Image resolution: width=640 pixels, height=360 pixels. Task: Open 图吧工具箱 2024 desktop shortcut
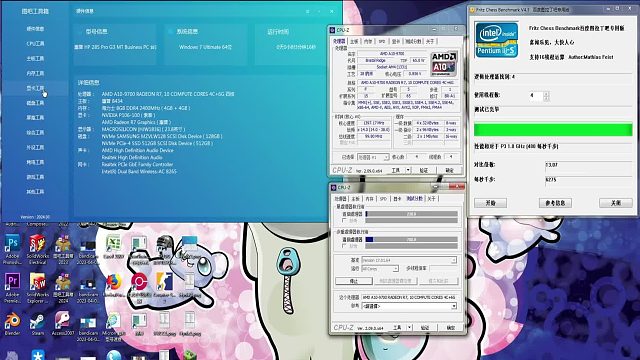point(63,282)
